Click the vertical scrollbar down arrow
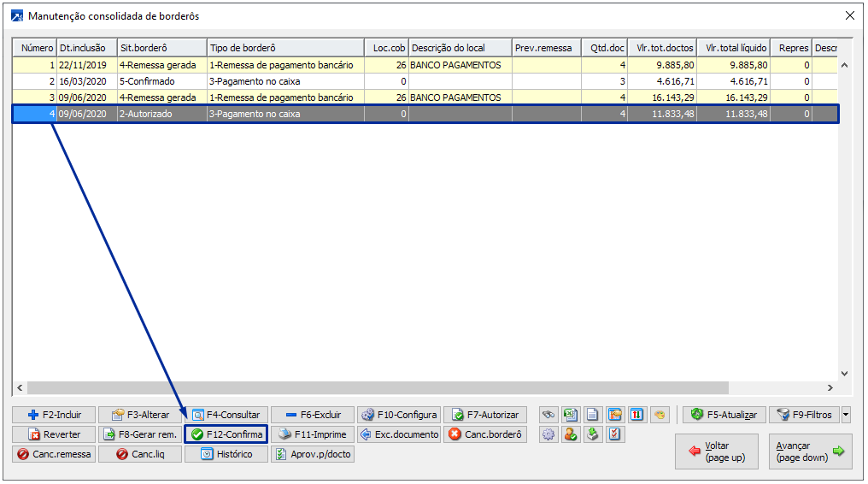Image resolution: width=868 pixels, height=484 pixels. (x=844, y=374)
